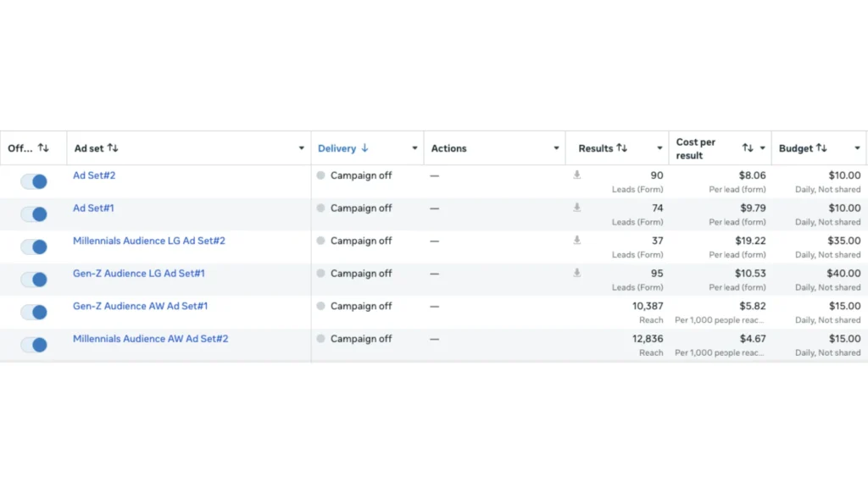Click the $5.82 cost per reach

click(x=753, y=306)
